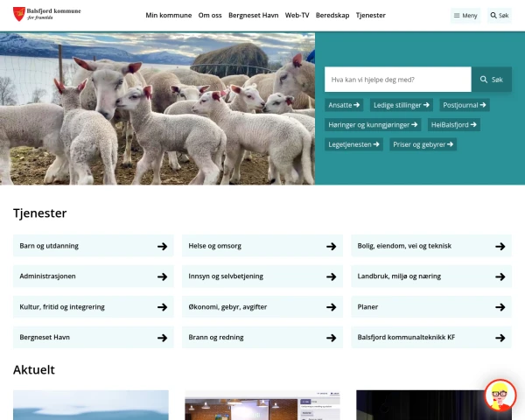Open the chatbot avatar icon

500,395
